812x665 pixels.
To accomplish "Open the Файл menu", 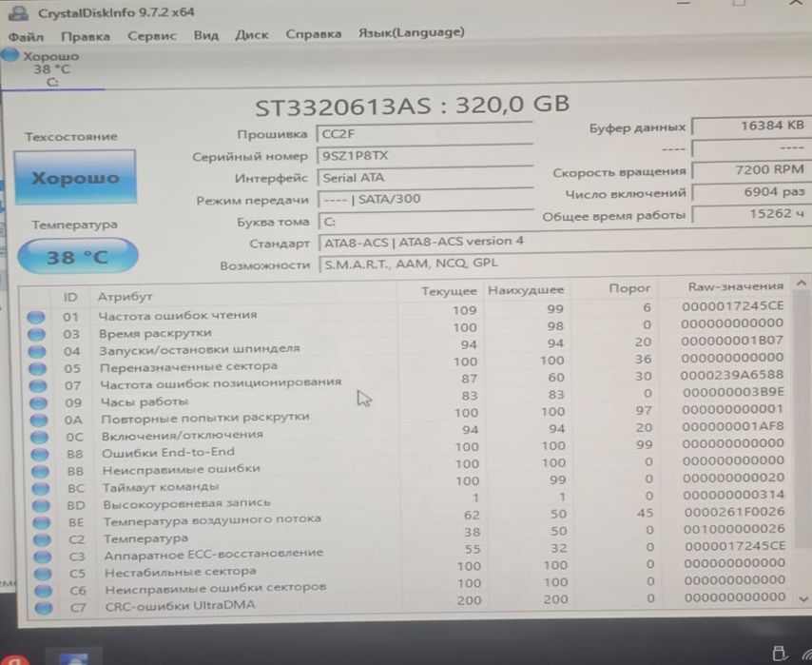I will [x=26, y=37].
